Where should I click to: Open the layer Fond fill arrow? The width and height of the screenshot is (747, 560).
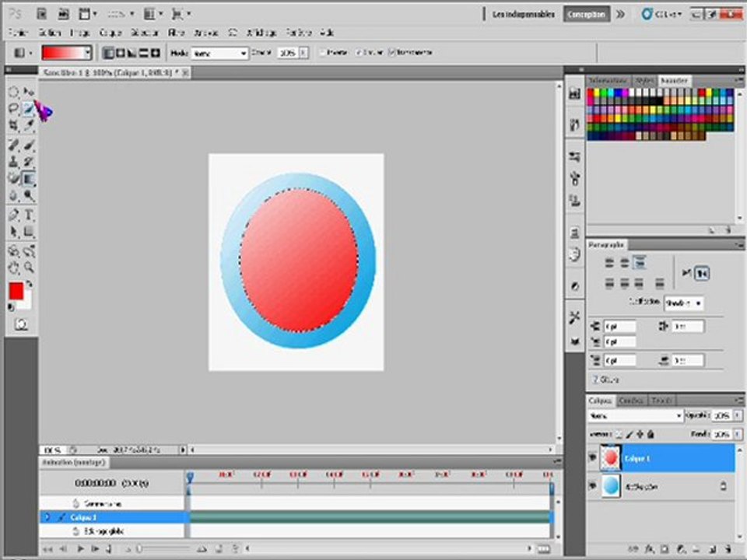coord(738,434)
